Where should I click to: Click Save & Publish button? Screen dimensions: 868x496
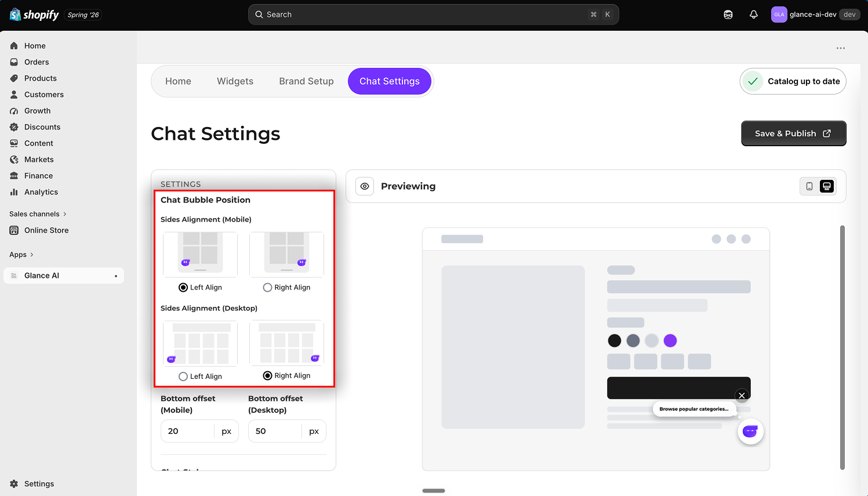(x=793, y=133)
